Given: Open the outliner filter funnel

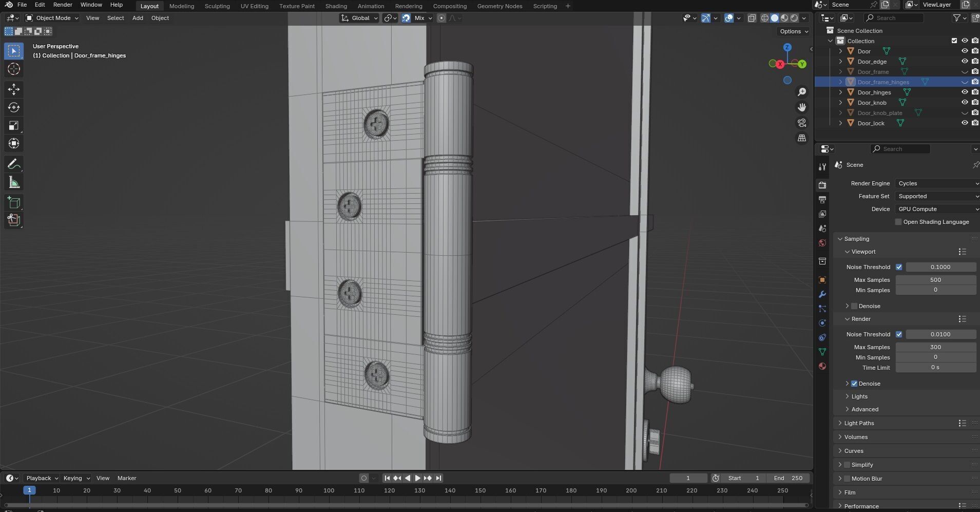Looking at the screenshot, I should point(957,18).
